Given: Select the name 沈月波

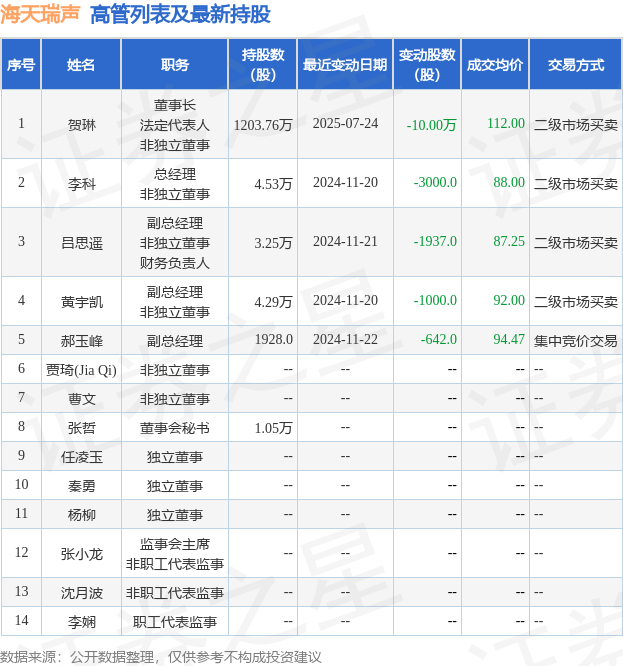Looking at the screenshot, I should (x=82, y=593).
